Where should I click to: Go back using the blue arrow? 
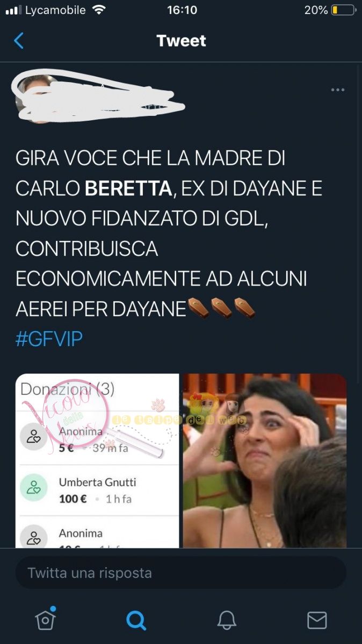click(x=19, y=41)
